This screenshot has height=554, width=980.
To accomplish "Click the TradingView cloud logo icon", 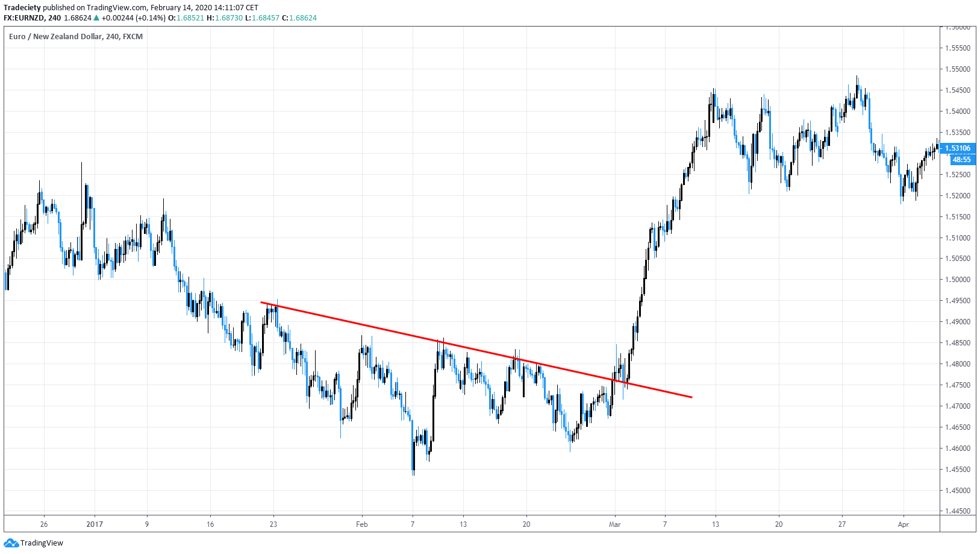I will click(x=11, y=543).
